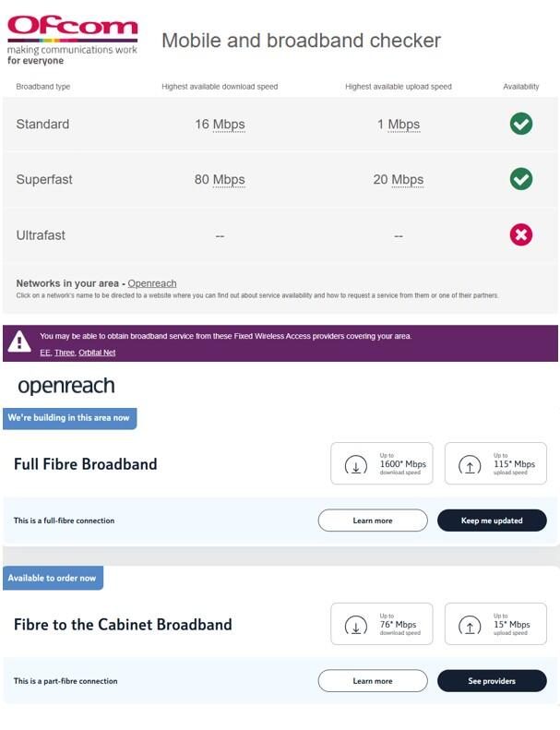
Task: Click Learn more for Fibre to the Cabinet
Action: pos(373,681)
